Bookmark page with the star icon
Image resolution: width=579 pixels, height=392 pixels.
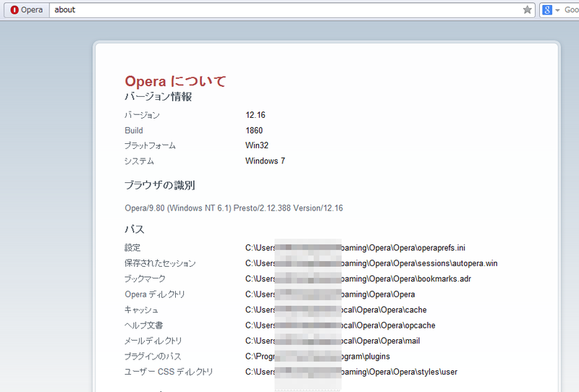(x=528, y=10)
